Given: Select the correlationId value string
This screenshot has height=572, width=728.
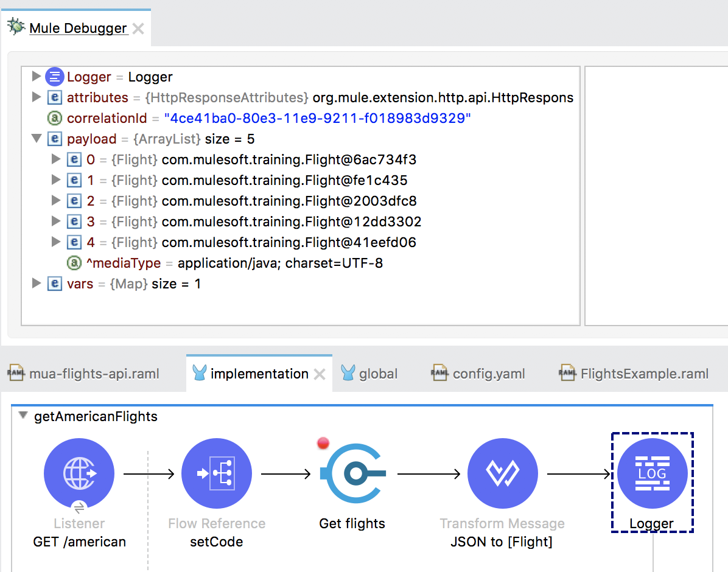Looking at the screenshot, I should pos(318,119).
